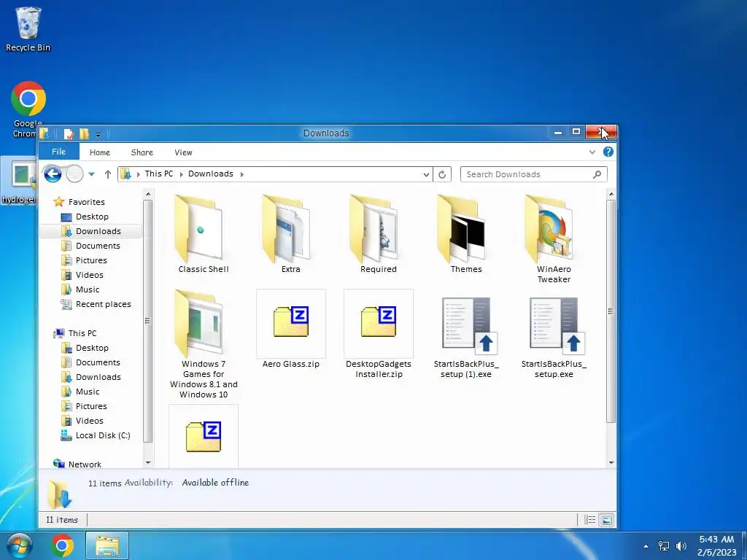Screen dimensions: 747x560
Task: Open the WinAero Tweaker folder
Action: click(554, 238)
